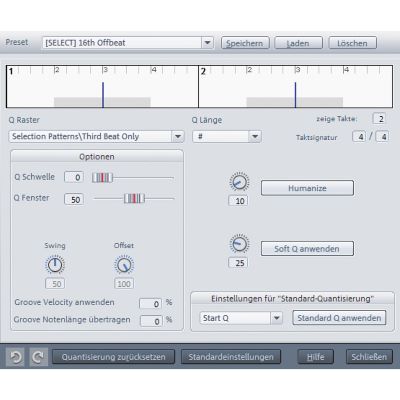Click the zeige Takte value field
The height and width of the screenshot is (400, 400).
(380, 119)
